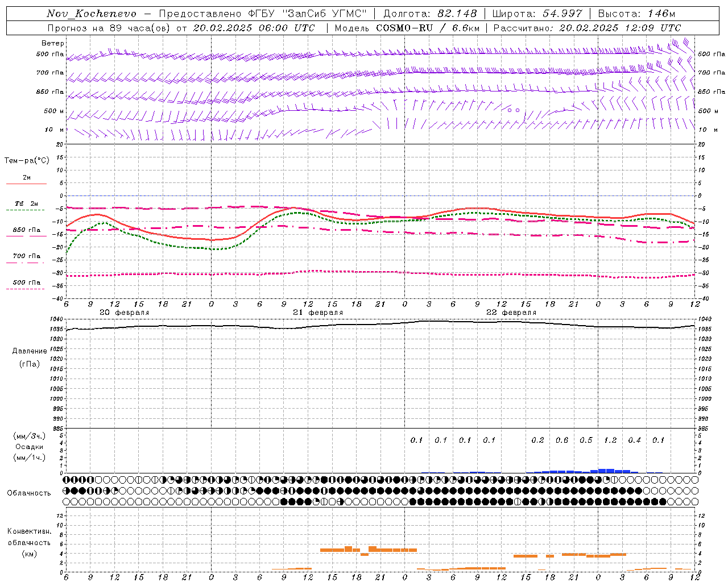
Task: Select the Широта: 54.997 header value
Action: tap(537, 14)
